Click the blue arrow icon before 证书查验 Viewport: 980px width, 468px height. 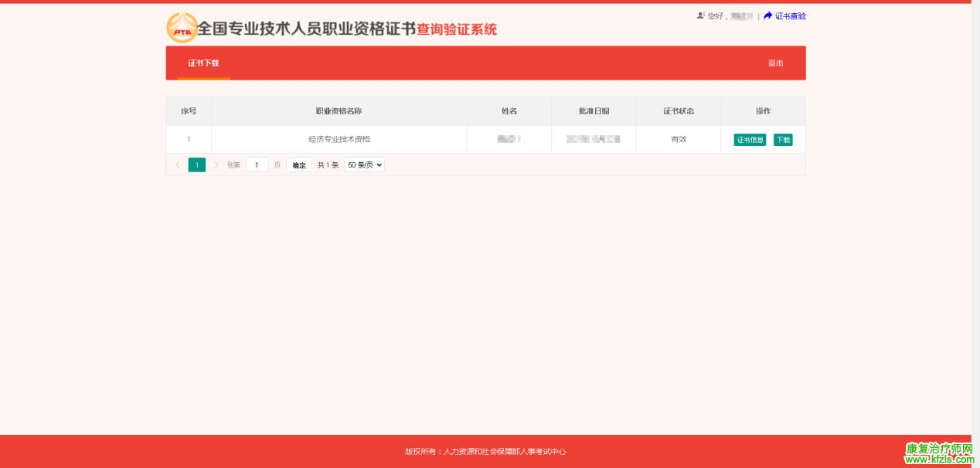[767, 15]
